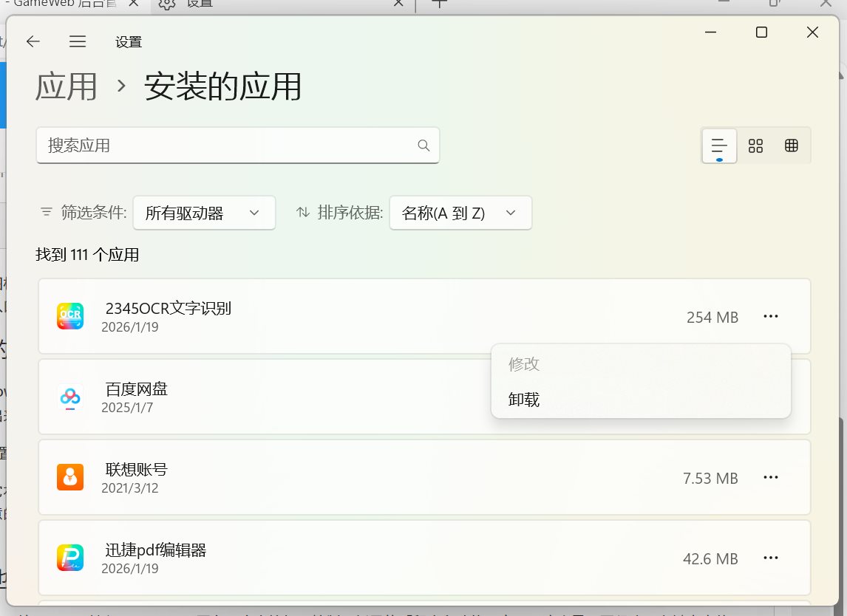This screenshot has height=616, width=847.
Task: Click the gear icon on the 设置 browser tab
Action: (x=167, y=4)
